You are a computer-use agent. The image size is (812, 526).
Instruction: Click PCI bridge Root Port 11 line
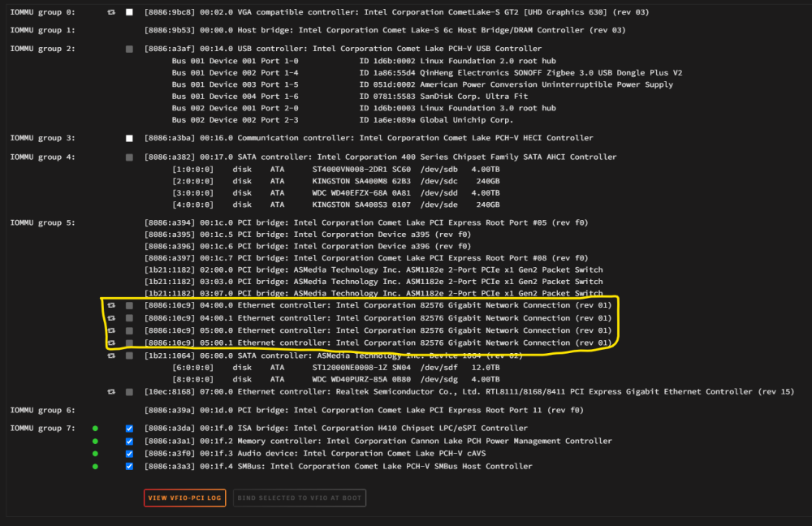pos(364,410)
